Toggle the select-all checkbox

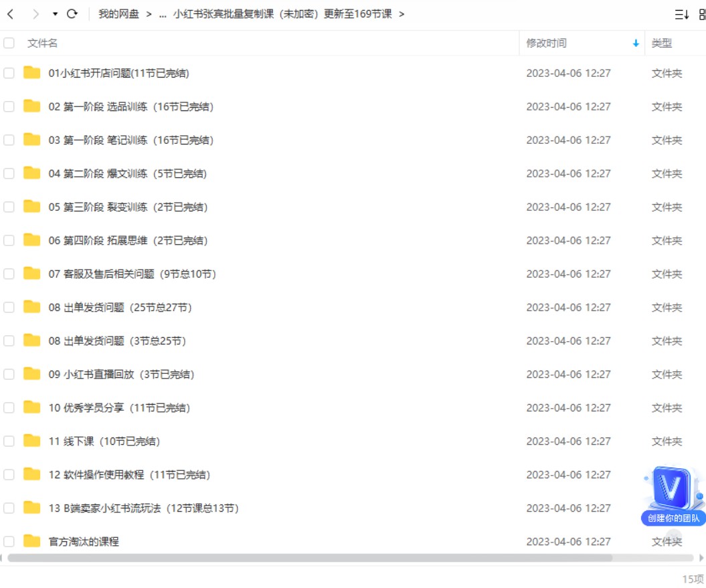9,43
